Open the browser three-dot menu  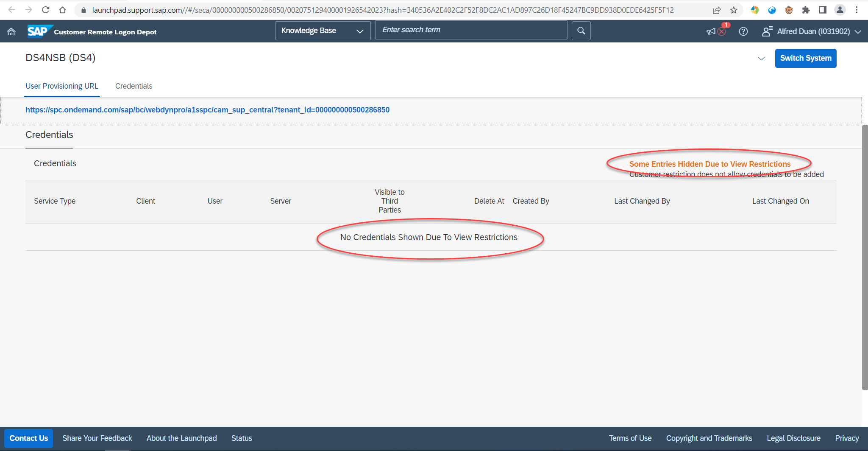point(857,10)
